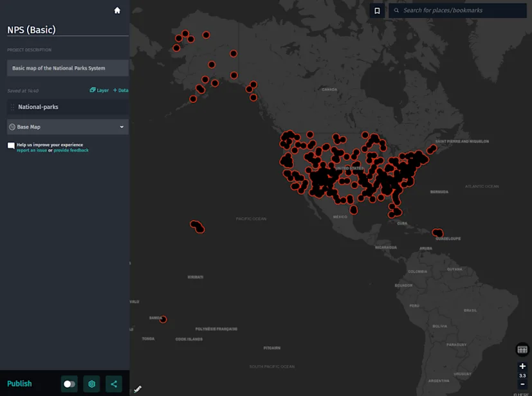Open the bookmarks icon beside search

tap(377, 11)
